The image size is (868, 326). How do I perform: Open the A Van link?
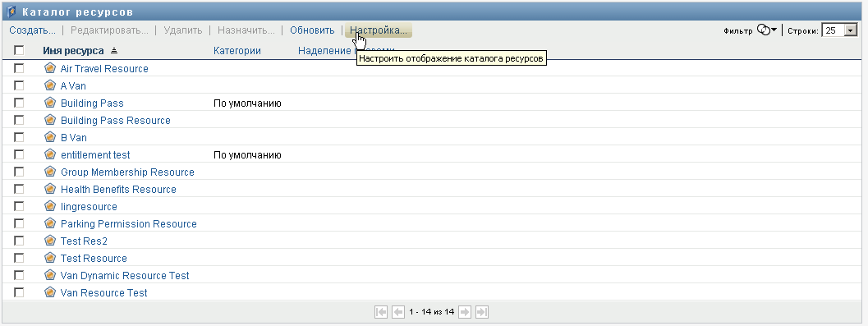pos(73,85)
